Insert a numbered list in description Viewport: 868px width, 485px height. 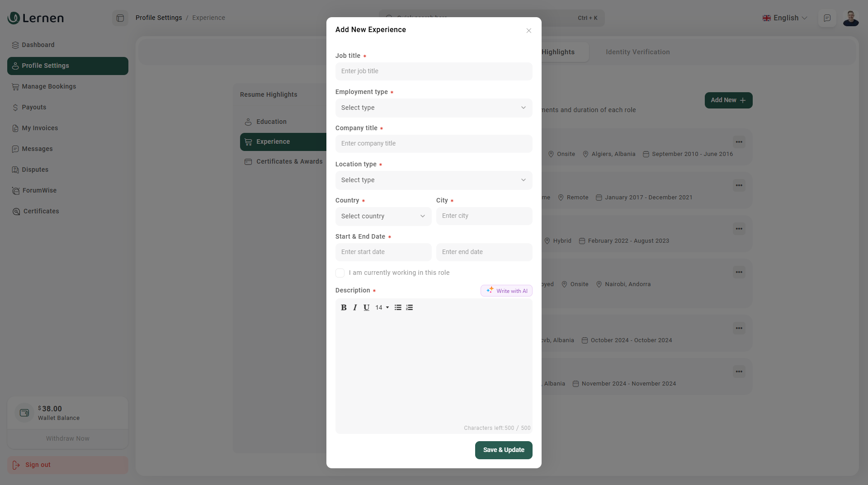(410, 307)
